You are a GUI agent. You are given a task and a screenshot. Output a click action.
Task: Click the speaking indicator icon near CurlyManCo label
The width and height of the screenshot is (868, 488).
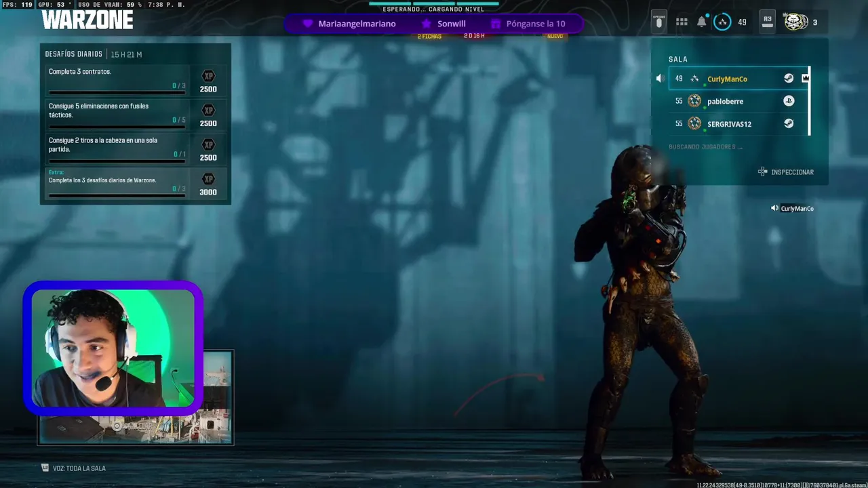[774, 208]
